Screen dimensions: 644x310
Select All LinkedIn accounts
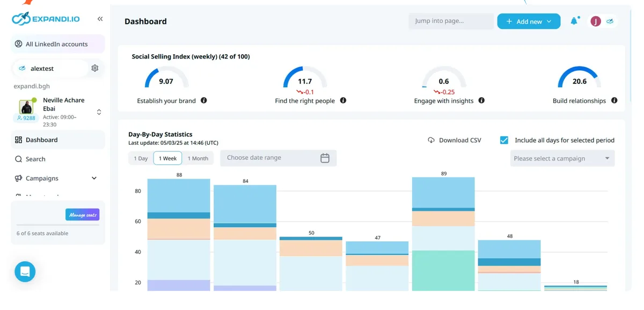click(58, 44)
